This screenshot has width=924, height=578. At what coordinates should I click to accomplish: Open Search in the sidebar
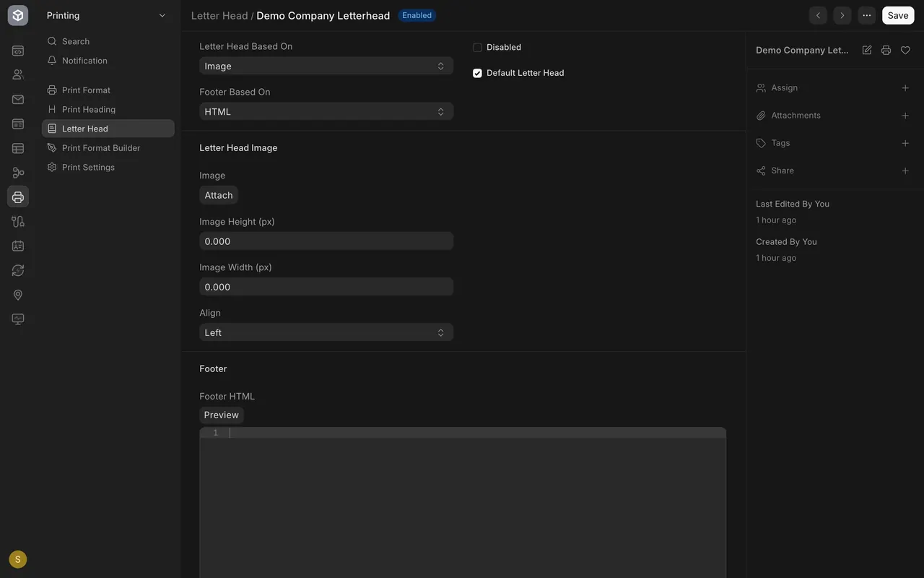108,41
